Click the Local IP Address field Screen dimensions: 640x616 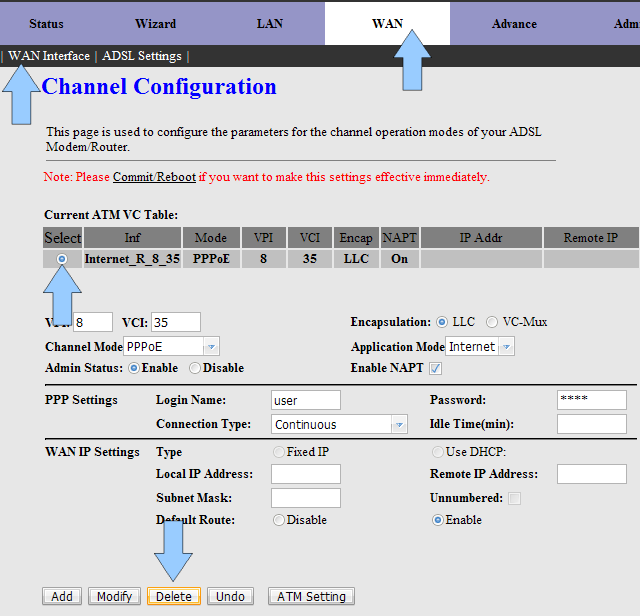tap(306, 474)
